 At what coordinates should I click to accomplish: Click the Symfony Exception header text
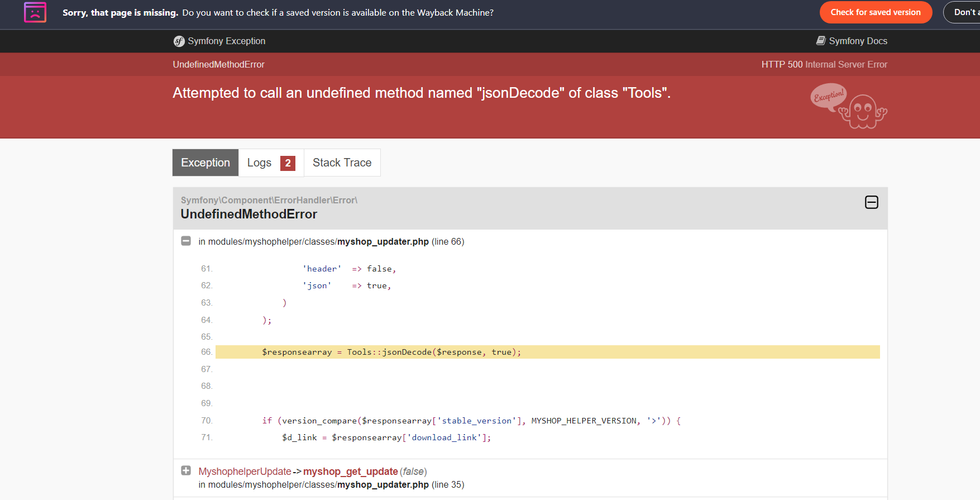(x=226, y=41)
